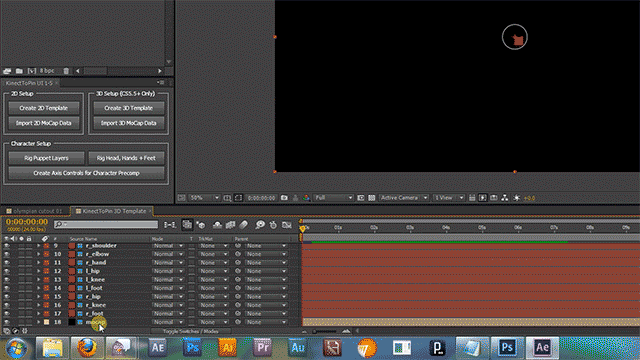Open Choose grid and guide options icon
This screenshot has height=360, width=640.
pyautogui.click(x=227, y=198)
